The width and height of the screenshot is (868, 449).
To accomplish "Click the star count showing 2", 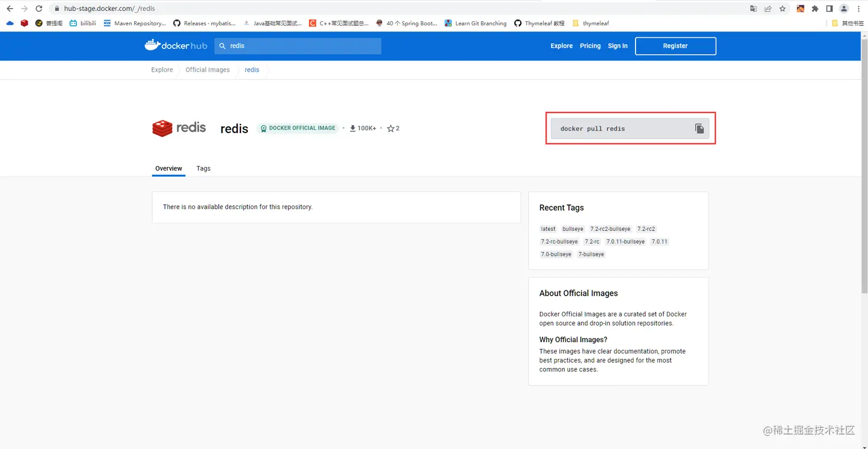I will (x=393, y=129).
